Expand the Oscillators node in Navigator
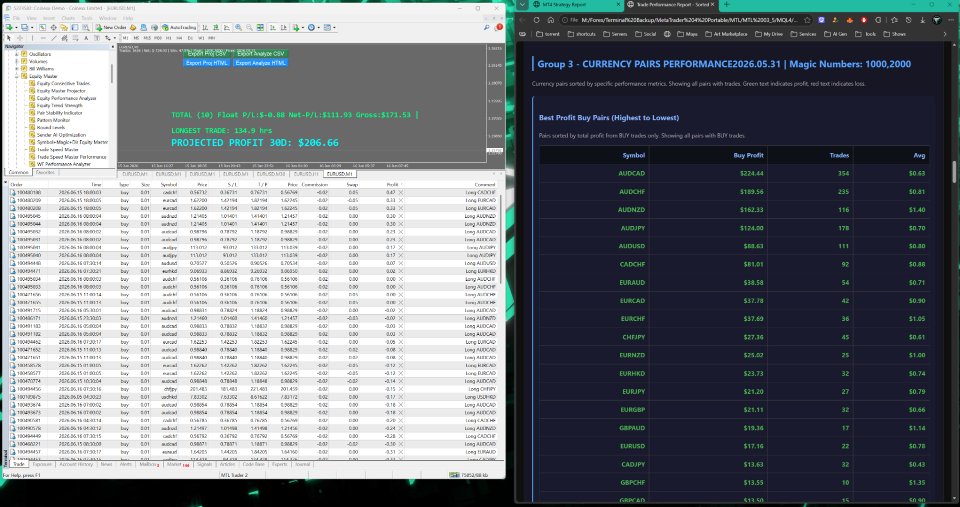This screenshot has height=507, width=960. tap(17, 54)
